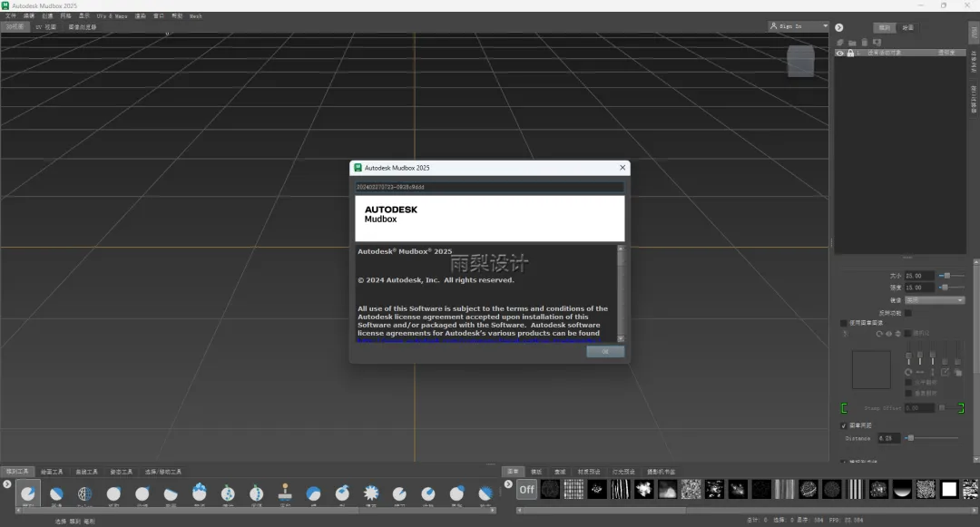Select the Fill tool spiky burst icon
This screenshot has height=527, width=980.
(x=371, y=493)
